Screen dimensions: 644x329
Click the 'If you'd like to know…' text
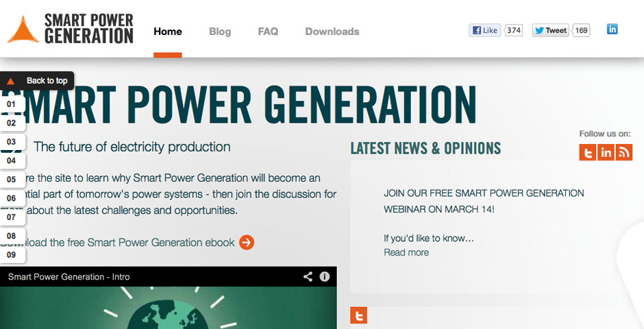click(429, 239)
